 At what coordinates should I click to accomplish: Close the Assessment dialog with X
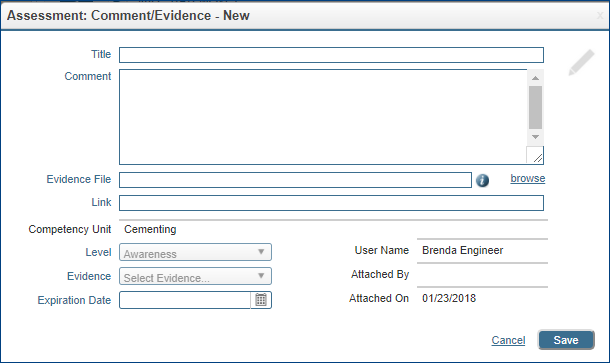[601, 16]
